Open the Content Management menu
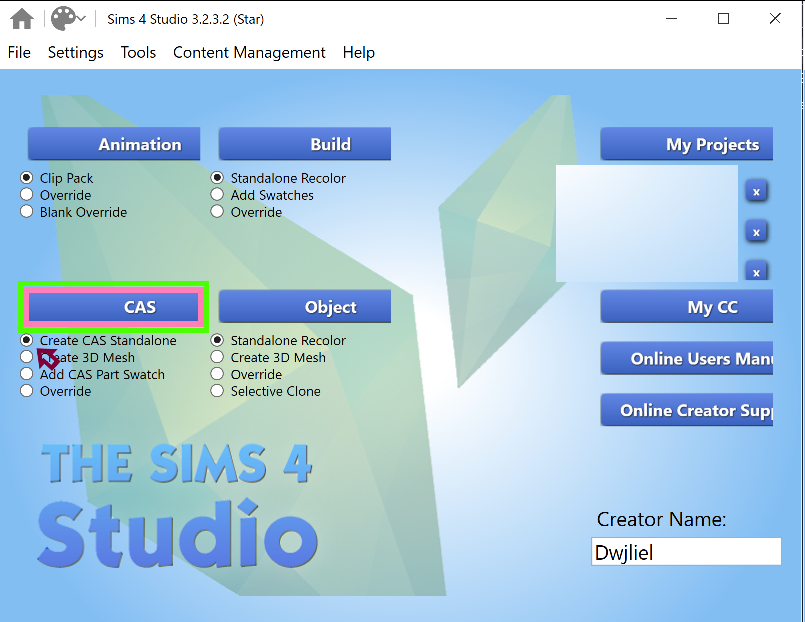Screen dimensions: 805x622 tap(249, 52)
